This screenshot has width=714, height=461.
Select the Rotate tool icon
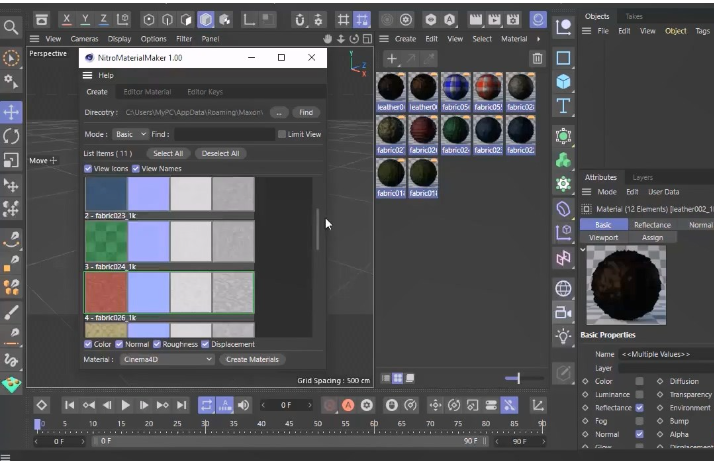pos(11,136)
